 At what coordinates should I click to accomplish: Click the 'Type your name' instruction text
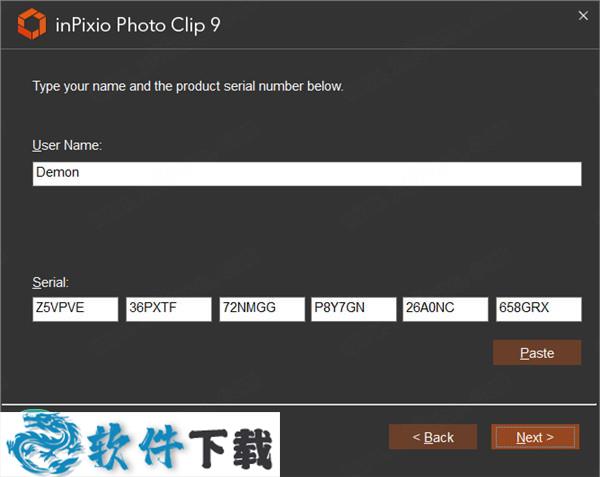pyautogui.click(x=188, y=86)
